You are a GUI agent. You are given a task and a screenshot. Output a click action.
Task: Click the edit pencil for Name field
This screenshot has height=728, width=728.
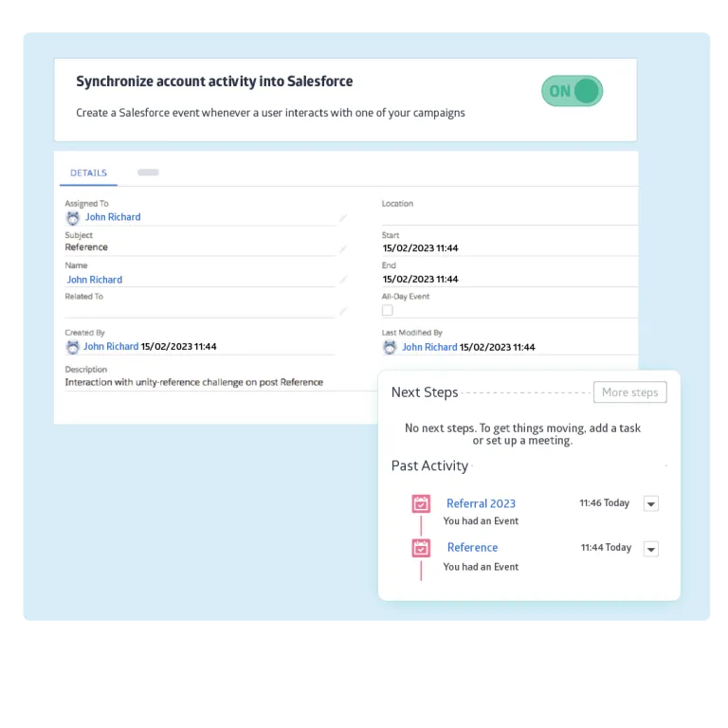(343, 280)
